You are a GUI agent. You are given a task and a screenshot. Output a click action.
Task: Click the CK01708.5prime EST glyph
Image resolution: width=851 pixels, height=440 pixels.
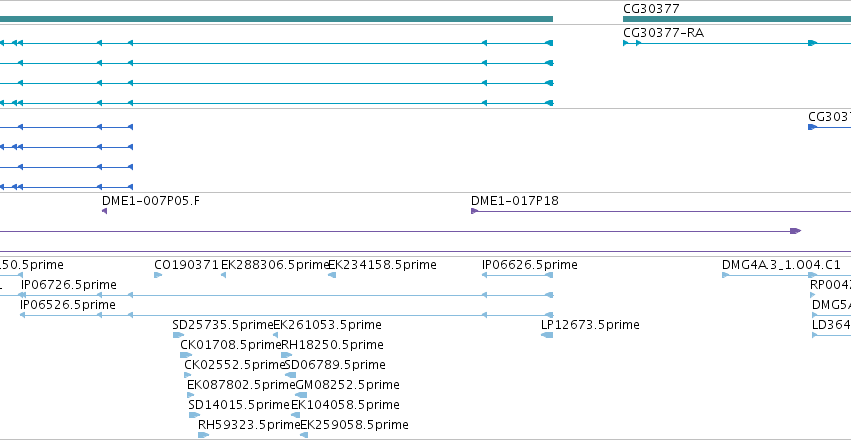pyautogui.click(x=186, y=355)
